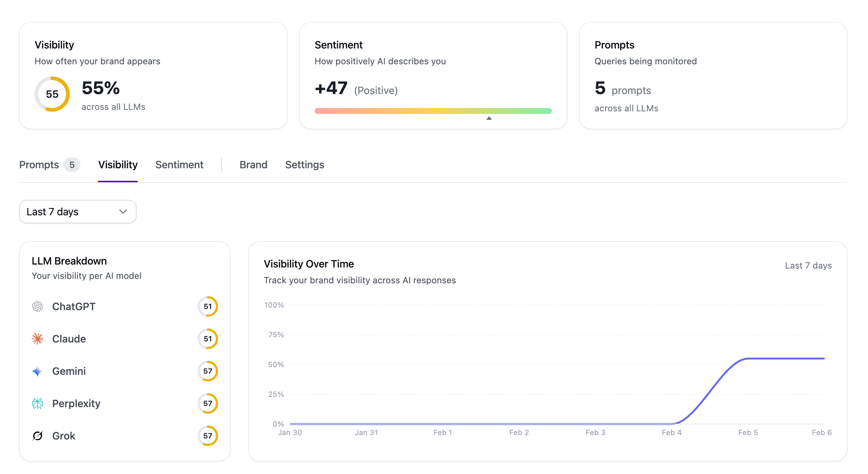Click the Grok logo icon

tap(37, 436)
